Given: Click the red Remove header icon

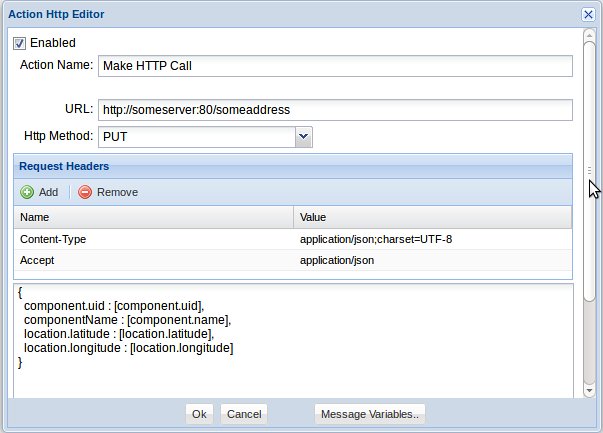Looking at the screenshot, I should pyautogui.click(x=85, y=192).
